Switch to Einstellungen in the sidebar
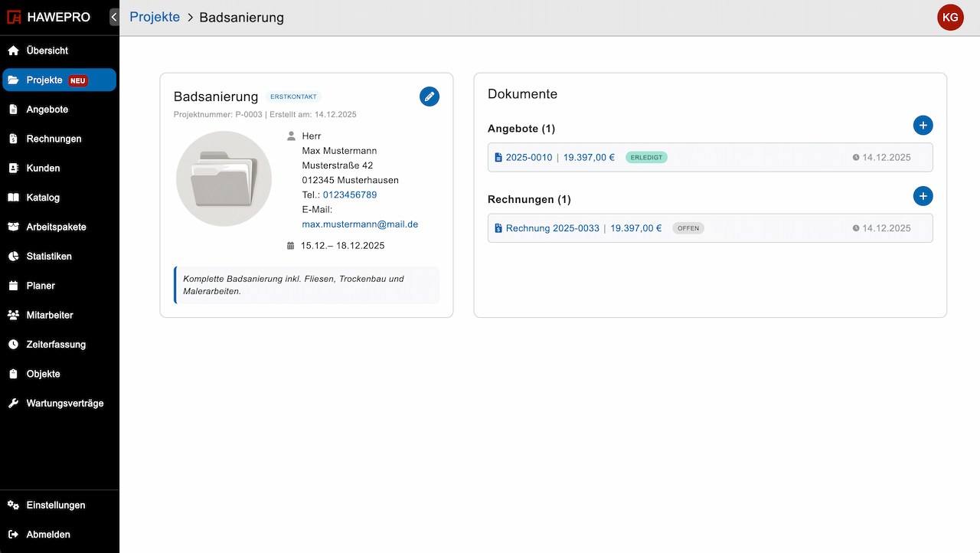The height and width of the screenshot is (553, 980). click(x=15, y=505)
